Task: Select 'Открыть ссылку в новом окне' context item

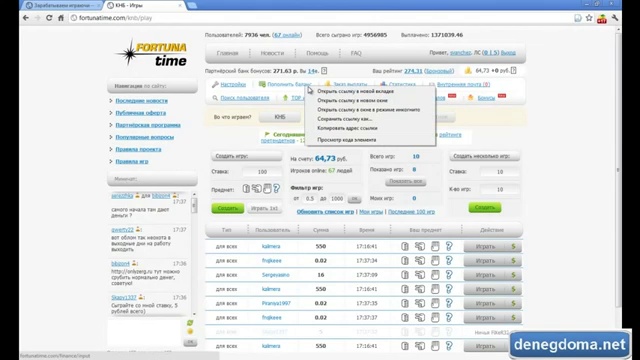Action: pos(352,100)
